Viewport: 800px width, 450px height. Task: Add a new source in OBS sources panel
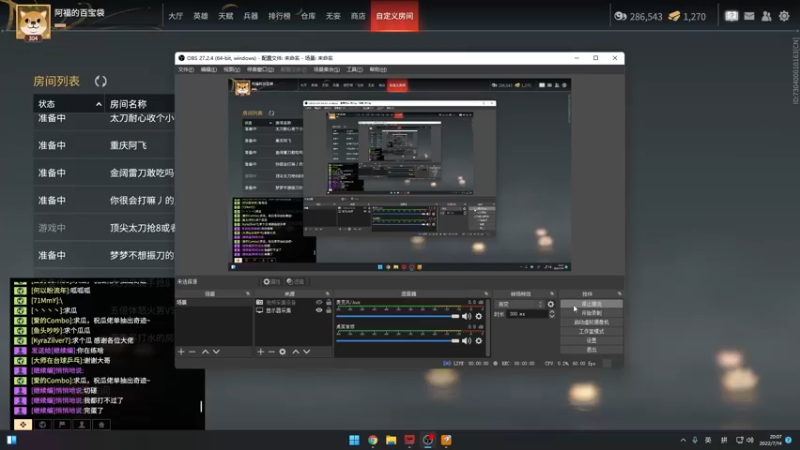(x=261, y=352)
